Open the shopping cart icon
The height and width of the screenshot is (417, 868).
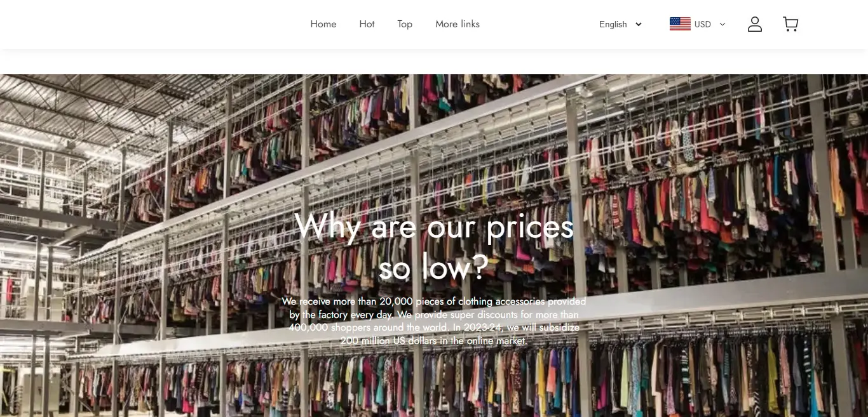pyautogui.click(x=790, y=24)
